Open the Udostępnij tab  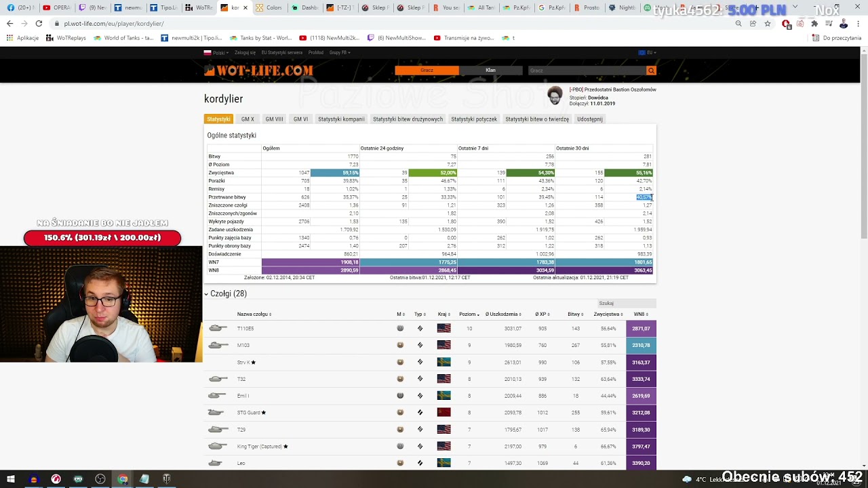[589, 119]
